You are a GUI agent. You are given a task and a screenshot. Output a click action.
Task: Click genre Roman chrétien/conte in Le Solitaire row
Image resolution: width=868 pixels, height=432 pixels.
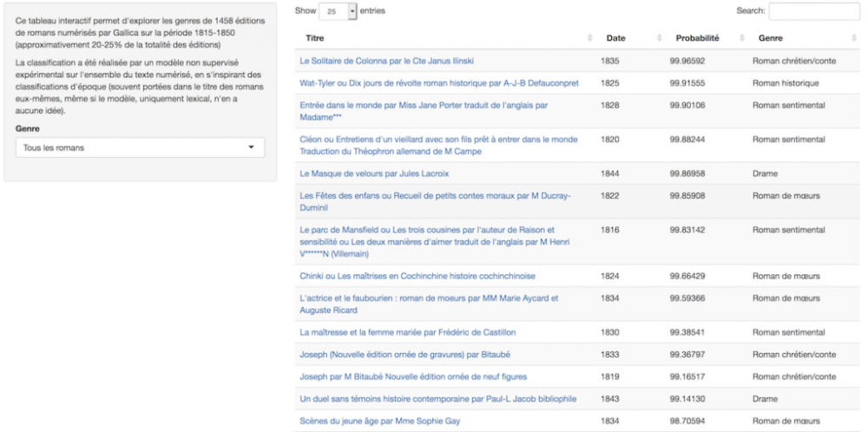coord(794,61)
